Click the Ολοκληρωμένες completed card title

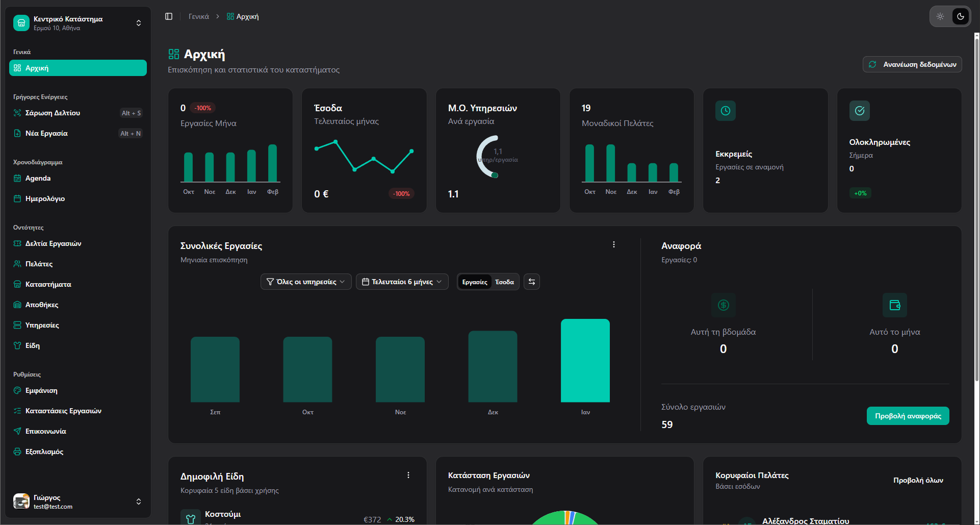[x=880, y=142]
